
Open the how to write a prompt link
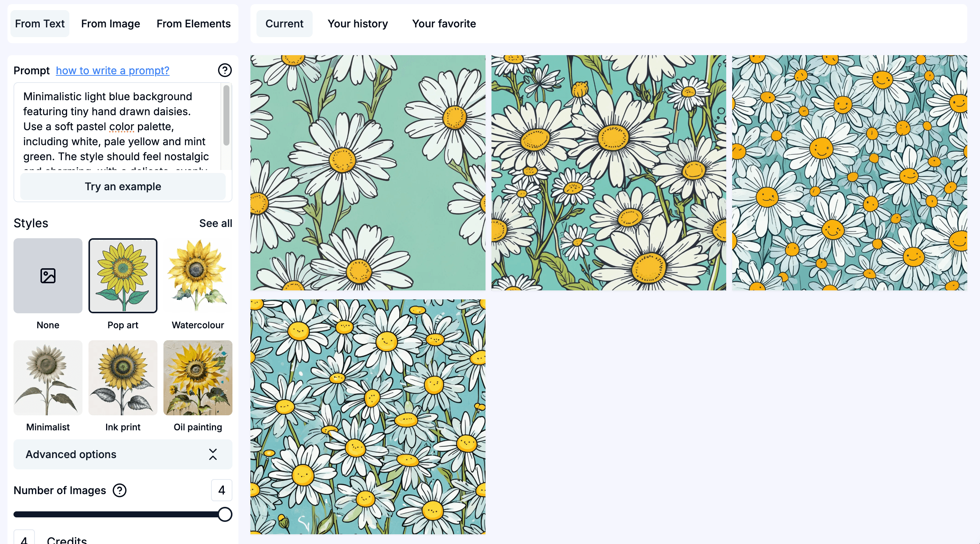pos(112,71)
